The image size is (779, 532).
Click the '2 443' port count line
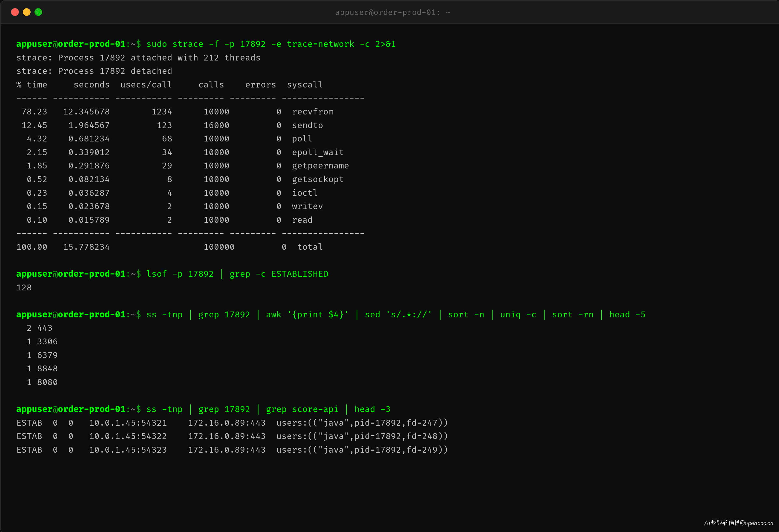click(x=40, y=328)
